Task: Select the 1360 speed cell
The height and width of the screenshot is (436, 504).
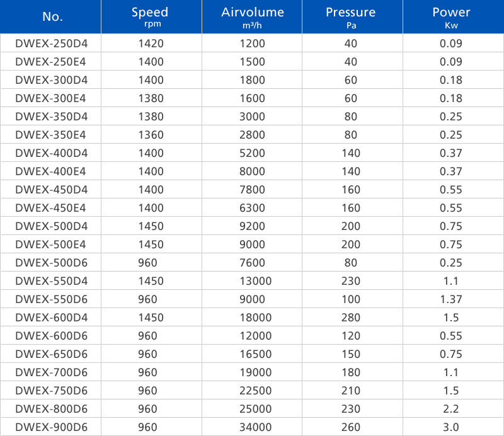Action: coord(150,135)
